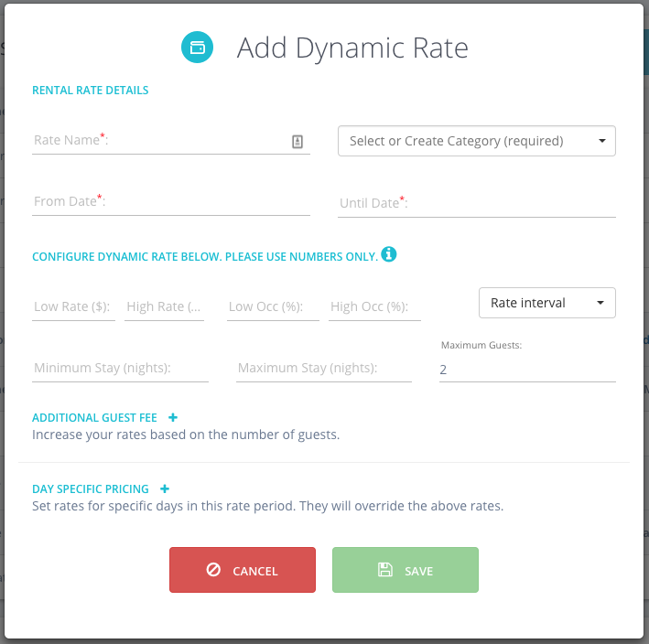Click the Minimum Stay (nights) field

[120, 368]
